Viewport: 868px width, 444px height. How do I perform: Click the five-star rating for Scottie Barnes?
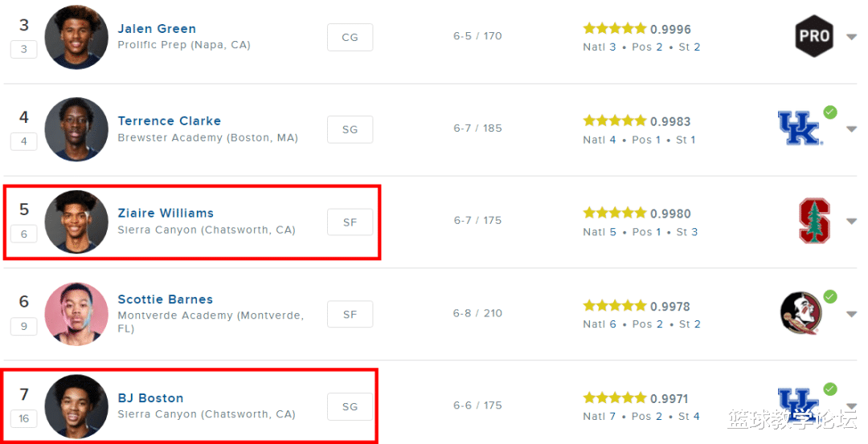pyautogui.click(x=615, y=306)
